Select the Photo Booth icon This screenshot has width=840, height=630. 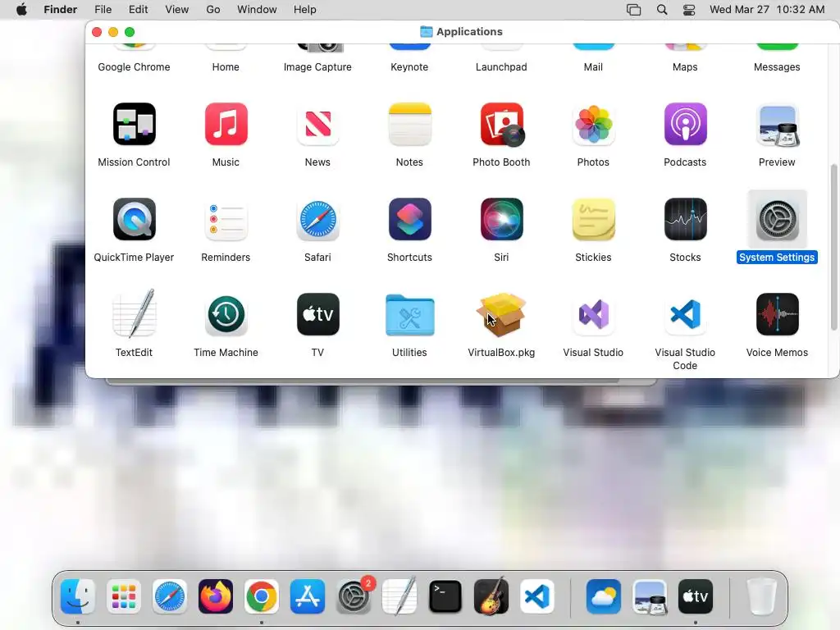click(501, 125)
